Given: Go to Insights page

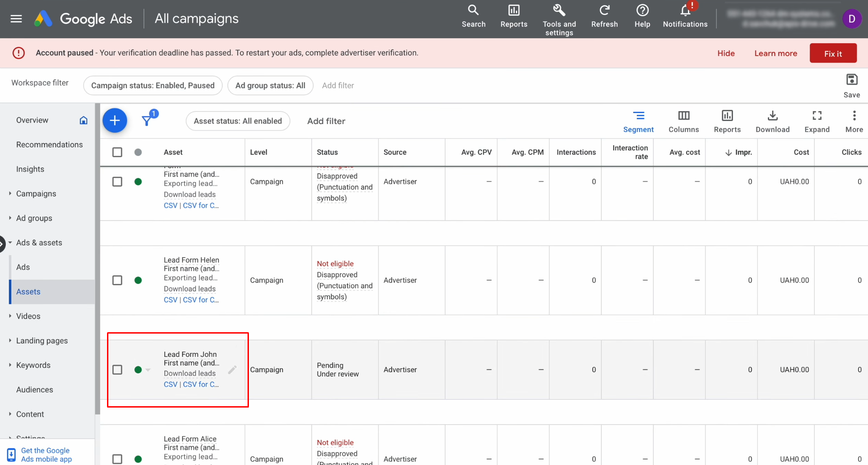Looking at the screenshot, I should click(30, 169).
